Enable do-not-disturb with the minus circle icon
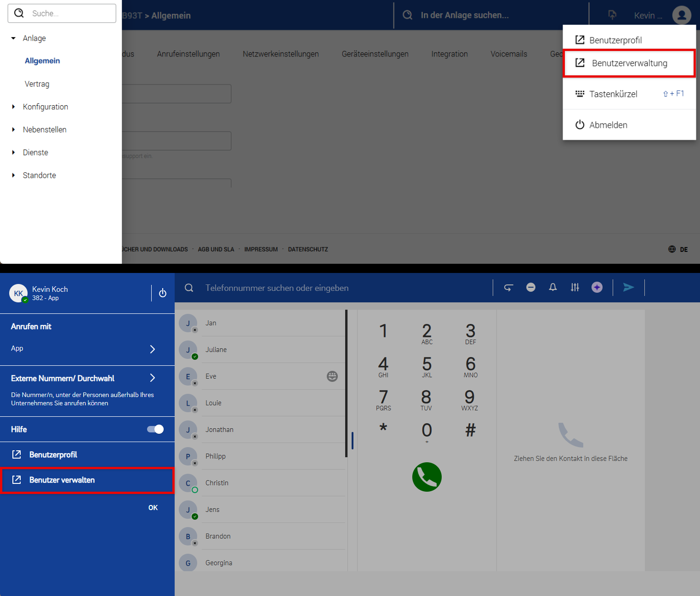 coord(531,288)
